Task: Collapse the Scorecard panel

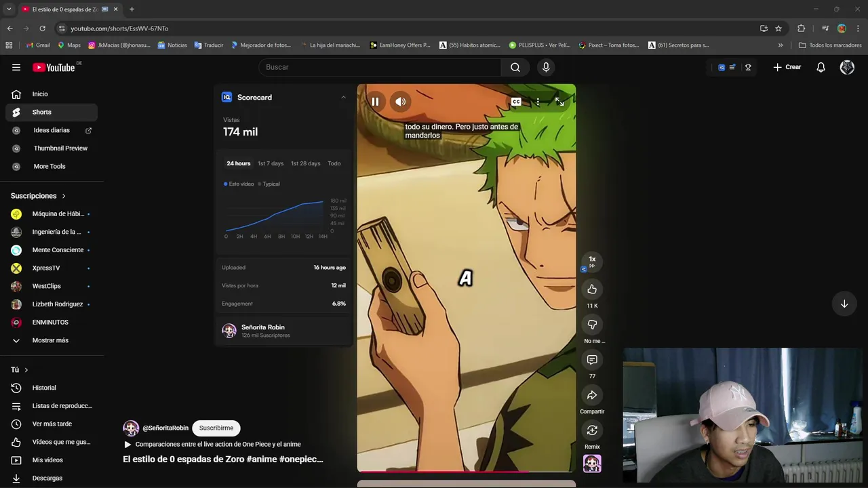Action: tap(343, 98)
